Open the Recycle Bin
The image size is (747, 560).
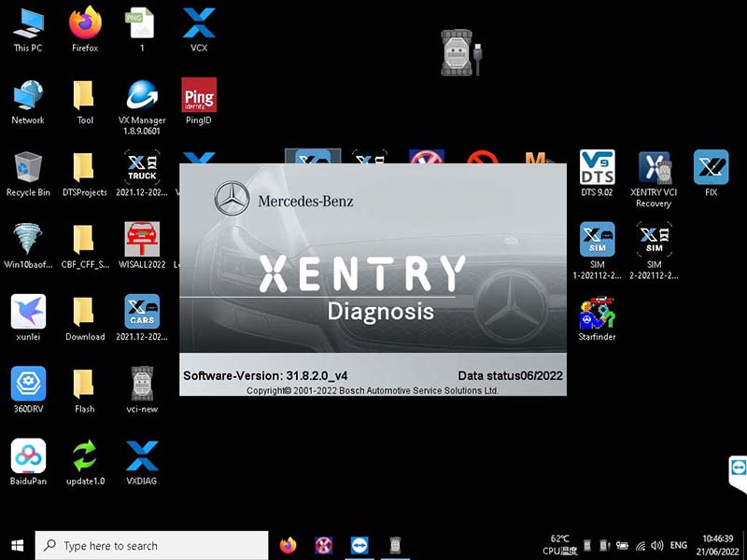click(x=28, y=175)
